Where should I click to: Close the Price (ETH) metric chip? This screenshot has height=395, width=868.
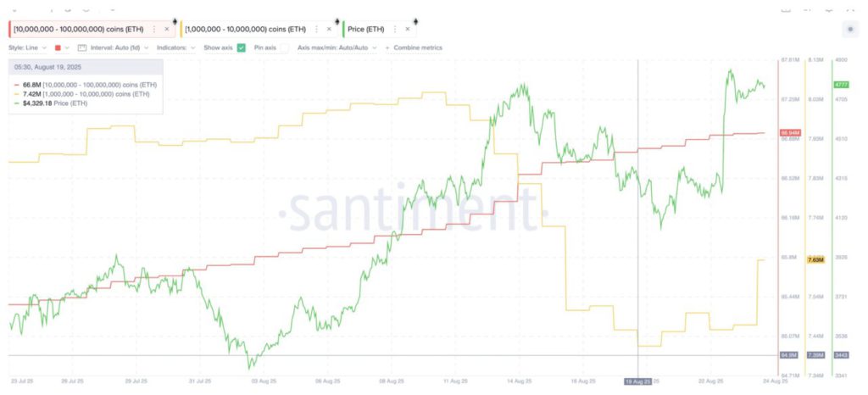coord(408,29)
